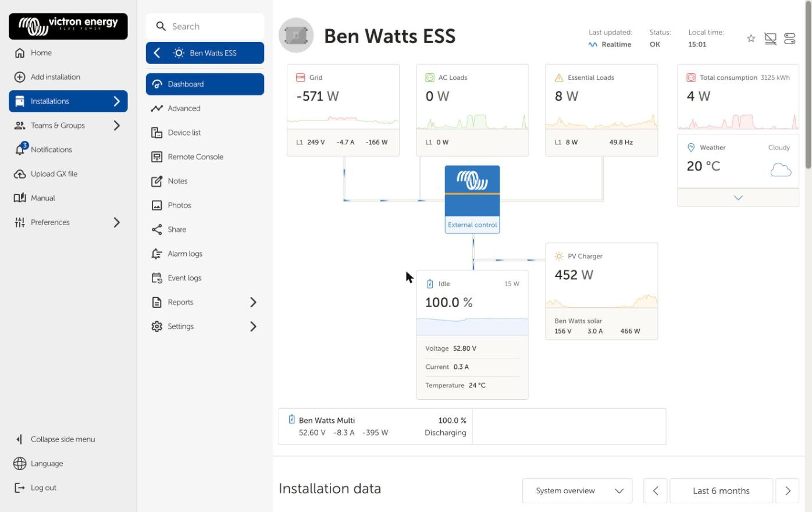Click the installation avatar image
The width and height of the screenshot is (812, 512).
[296, 35]
